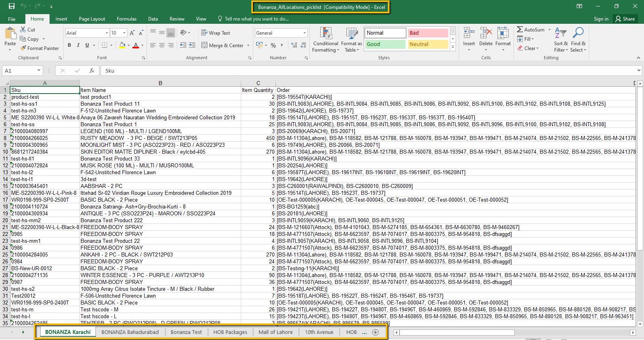Open Conditional Formatting menu
The height and width of the screenshot is (340, 644).
tap(325, 40)
